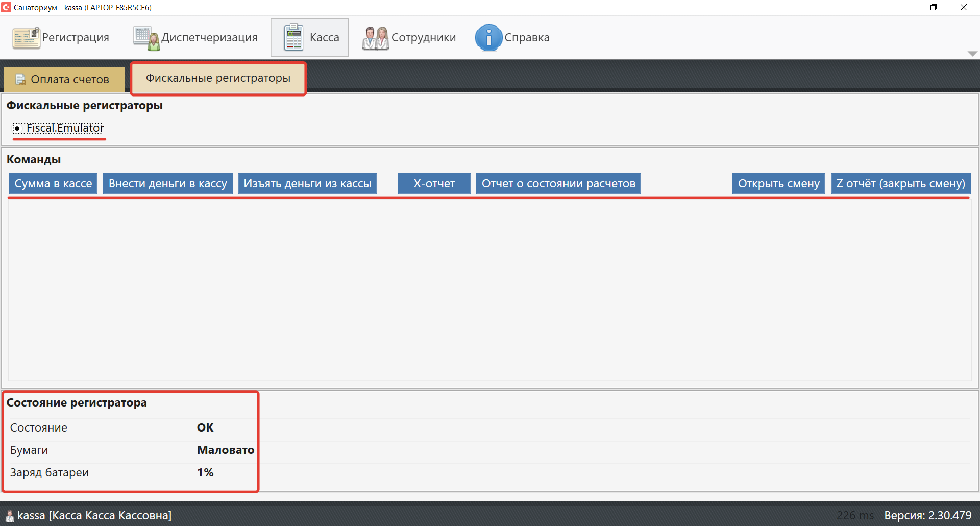Open the Фискальные регистраторы tab
The width and height of the screenshot is (980, 526).
[218, 78]
